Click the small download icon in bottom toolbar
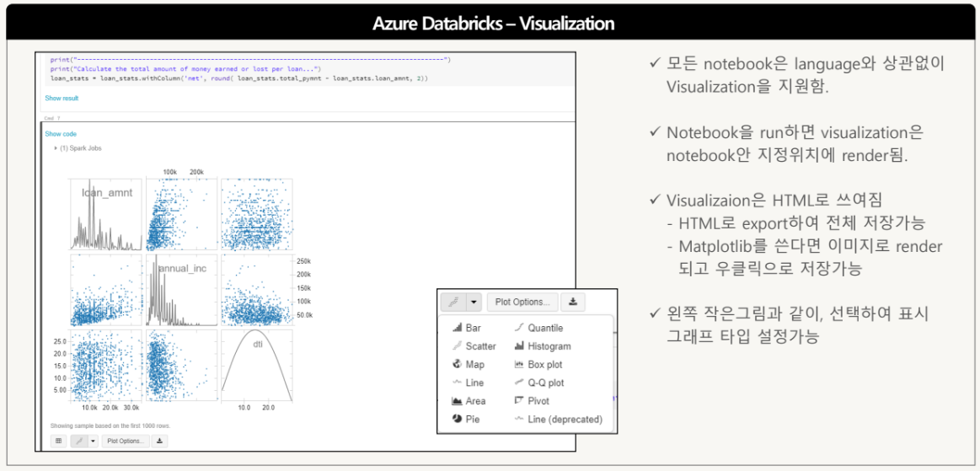Viewport: 980px width, 471px height. tap(159, 441)
